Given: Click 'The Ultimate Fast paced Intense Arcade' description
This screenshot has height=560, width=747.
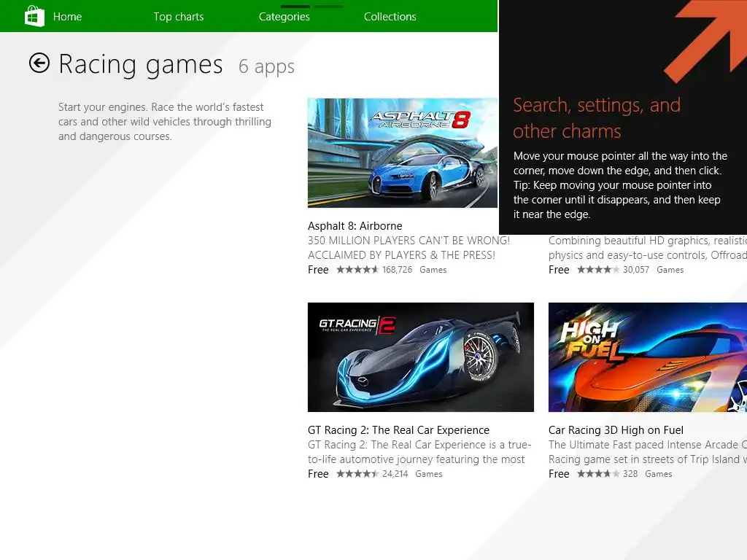Looking at the screenshot, I should [648, 452].
